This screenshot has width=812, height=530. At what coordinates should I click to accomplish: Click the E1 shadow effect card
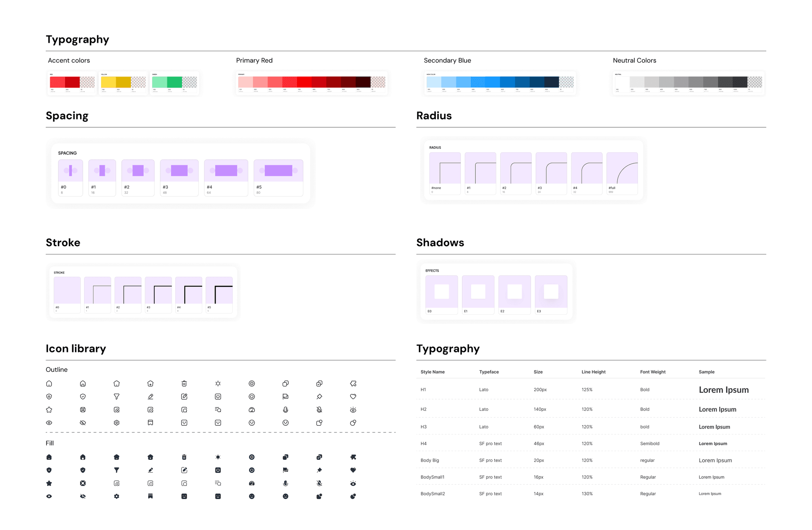(478, 295)
